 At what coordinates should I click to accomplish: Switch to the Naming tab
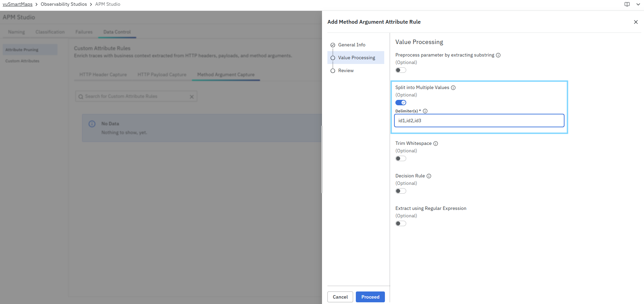tap(17, 32)
